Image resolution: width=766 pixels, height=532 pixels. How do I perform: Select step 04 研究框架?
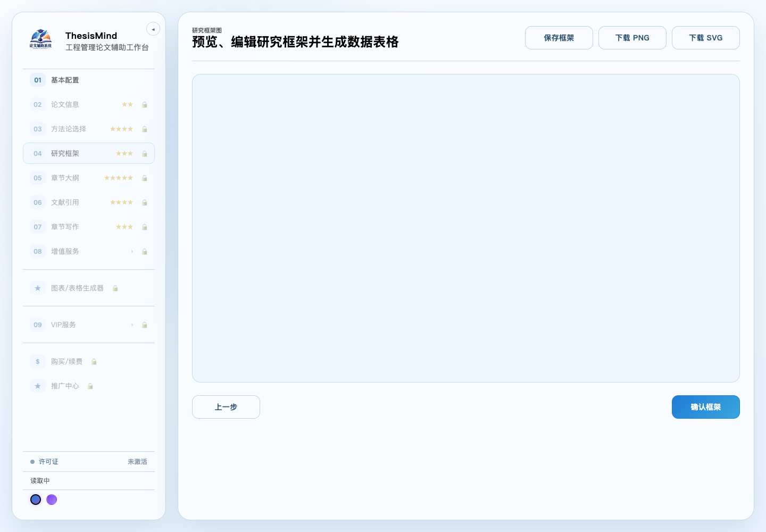(x=89, y=153)
